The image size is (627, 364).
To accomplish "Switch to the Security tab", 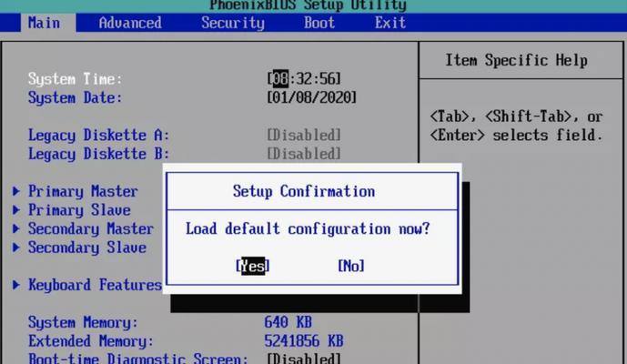I will click(x=233, y=23).
